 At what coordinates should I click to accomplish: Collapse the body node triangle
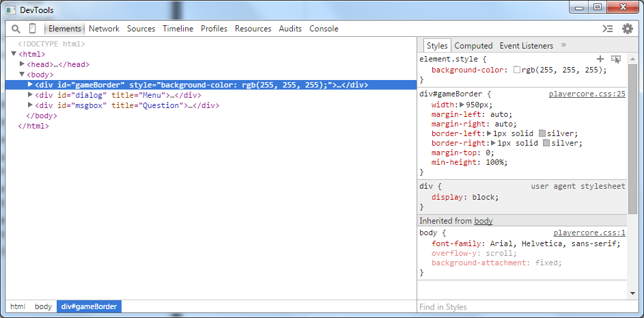tap(22, 75)
